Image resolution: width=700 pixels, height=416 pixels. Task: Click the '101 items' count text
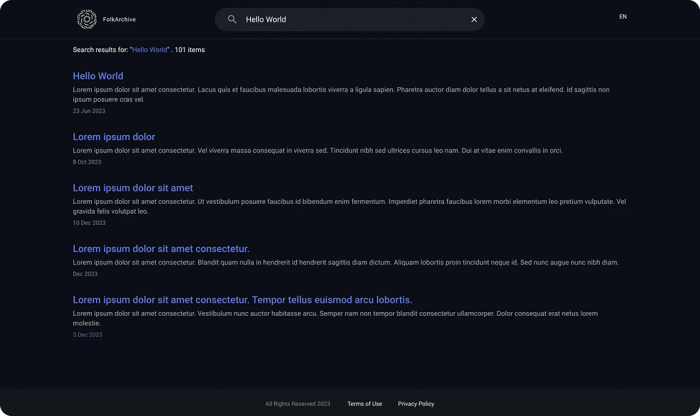(190, 50)
